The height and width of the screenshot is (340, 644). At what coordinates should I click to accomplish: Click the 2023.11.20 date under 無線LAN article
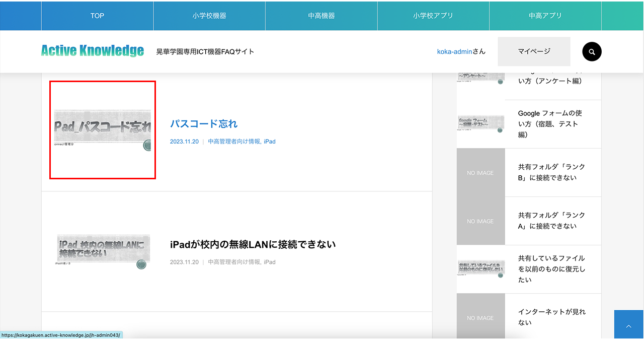[184, 262]
